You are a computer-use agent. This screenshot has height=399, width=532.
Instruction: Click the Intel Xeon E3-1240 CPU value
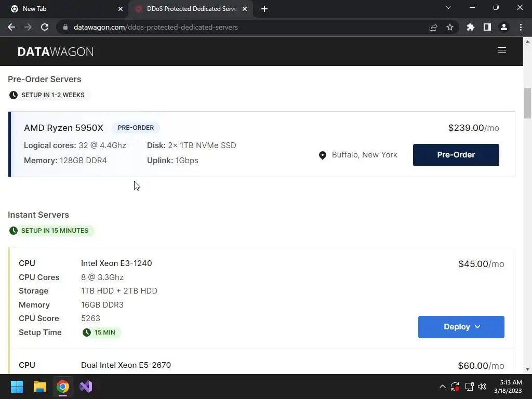coord(116,263)
